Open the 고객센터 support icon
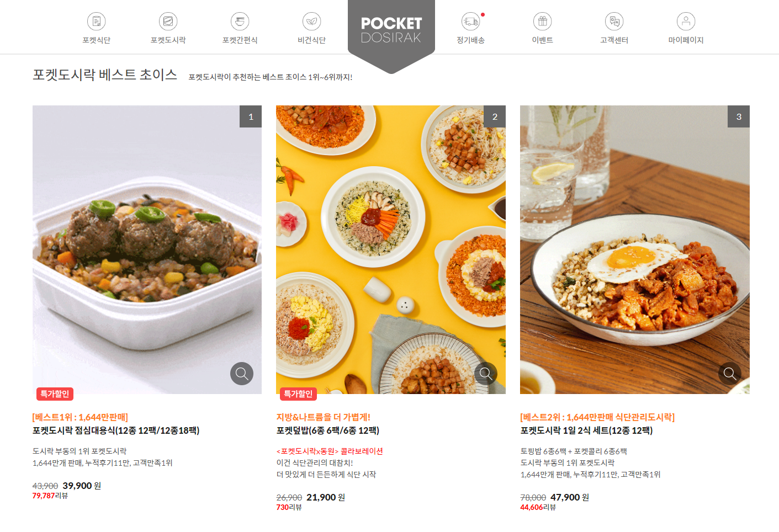The image size is (779, 532). 614,22
